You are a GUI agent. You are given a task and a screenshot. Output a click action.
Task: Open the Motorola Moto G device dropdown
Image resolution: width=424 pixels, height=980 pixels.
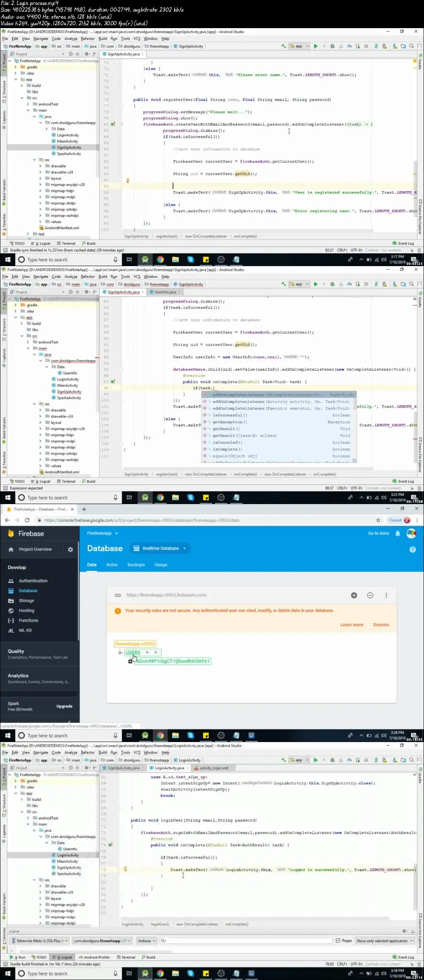click(x=39, y=941)
